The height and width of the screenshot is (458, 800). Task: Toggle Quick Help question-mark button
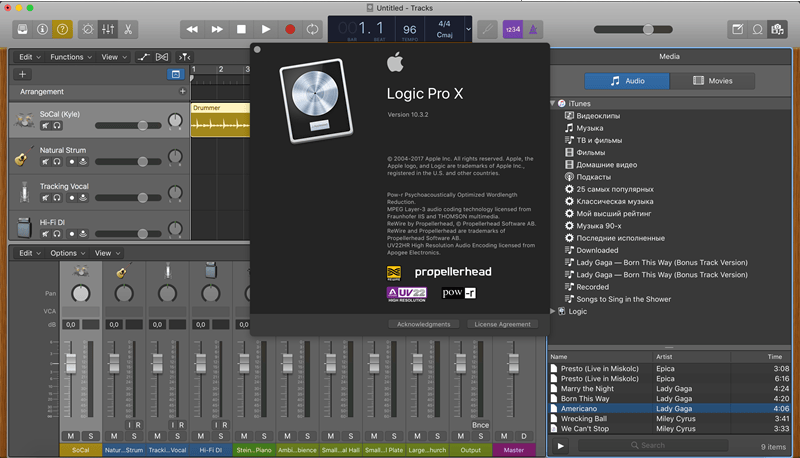click(62, 30)
